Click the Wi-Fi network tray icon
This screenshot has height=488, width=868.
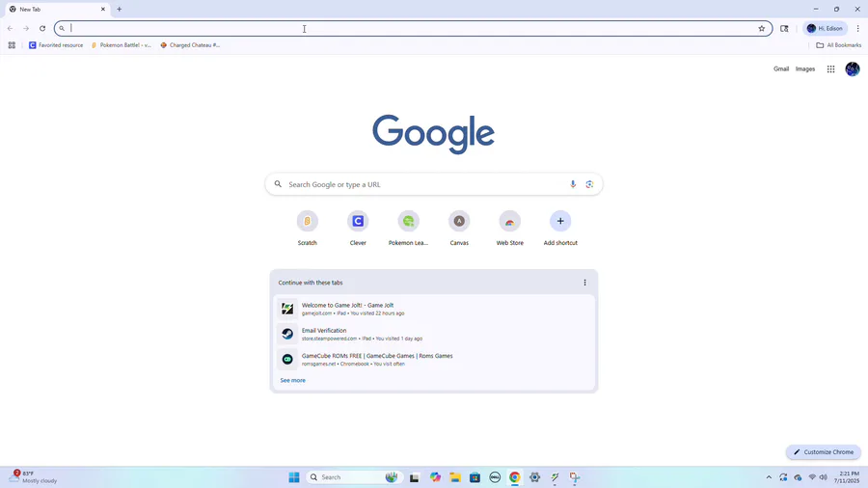812,477
